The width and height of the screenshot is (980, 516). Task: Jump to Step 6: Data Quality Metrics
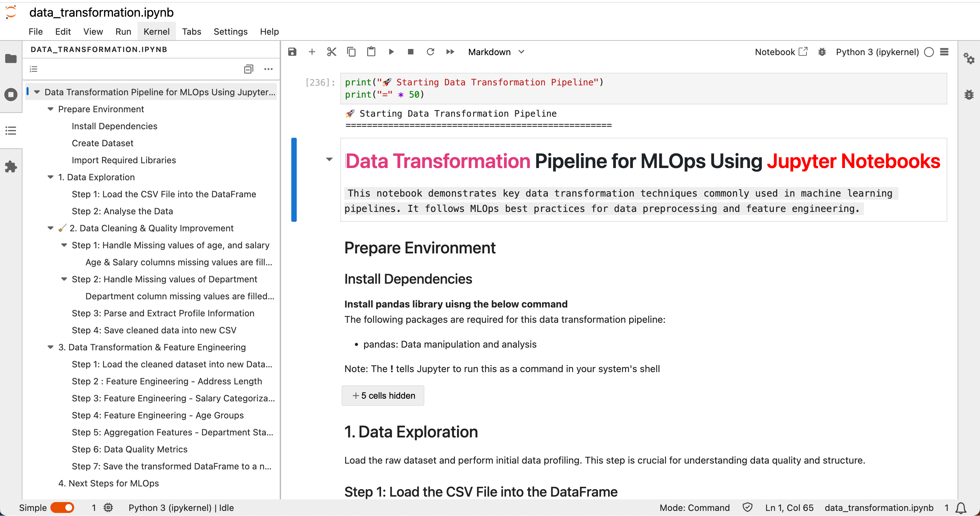tap(129, 449)
